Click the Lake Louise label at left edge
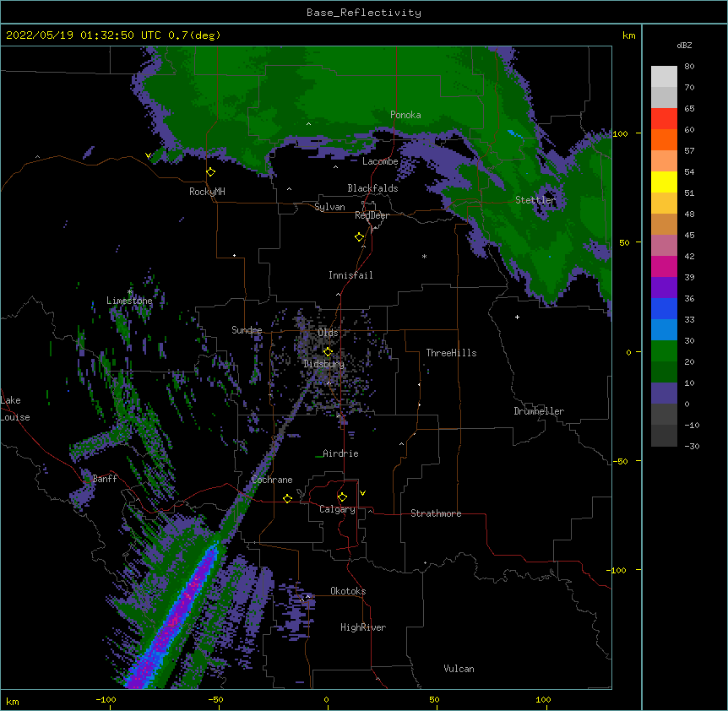This screenshot has width=728, height=711. [x=15, y=409]
